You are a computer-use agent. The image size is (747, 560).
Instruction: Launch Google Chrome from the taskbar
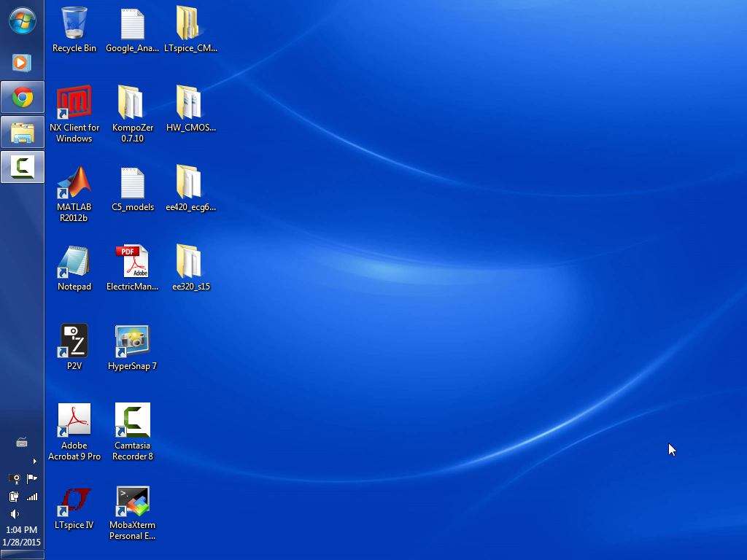(22, 97)
